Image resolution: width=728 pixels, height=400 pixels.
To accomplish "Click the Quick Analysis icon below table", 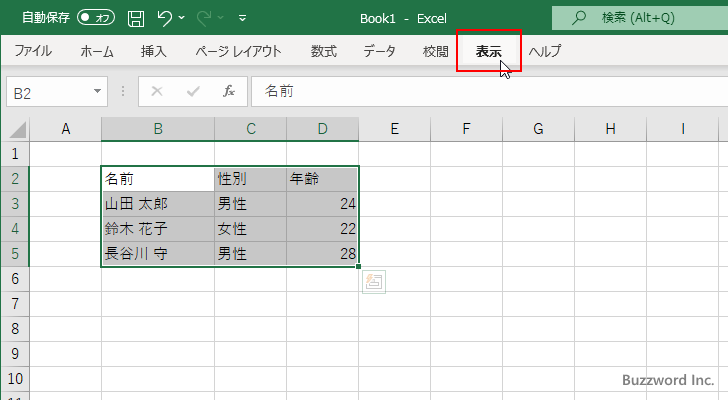I will [x=374, y=282].
